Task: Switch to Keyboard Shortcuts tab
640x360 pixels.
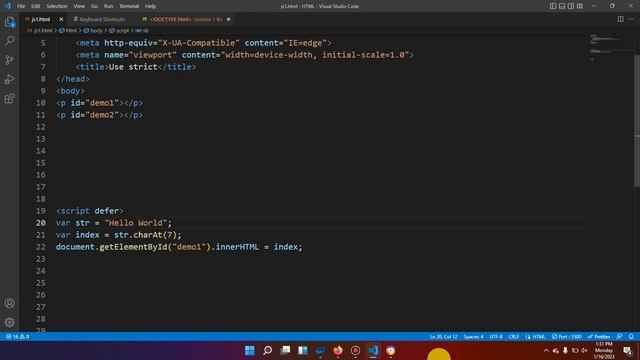Action: click(102, 19)
